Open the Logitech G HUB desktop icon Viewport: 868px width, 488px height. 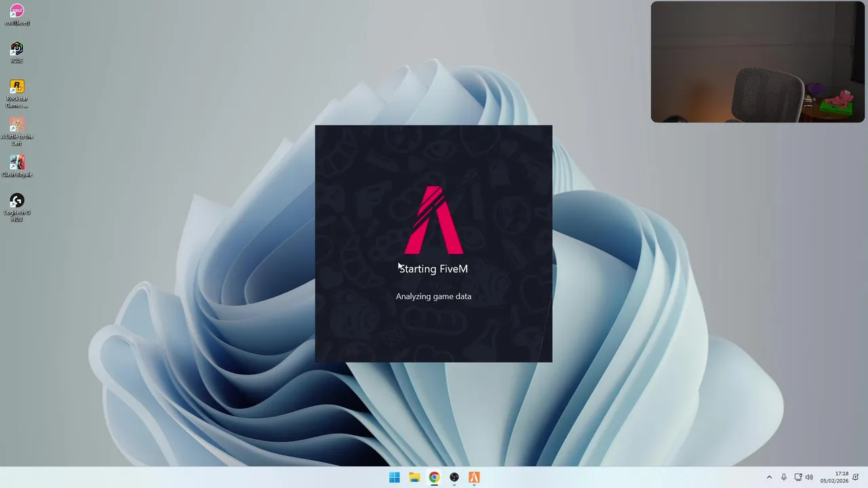(17, 207)
